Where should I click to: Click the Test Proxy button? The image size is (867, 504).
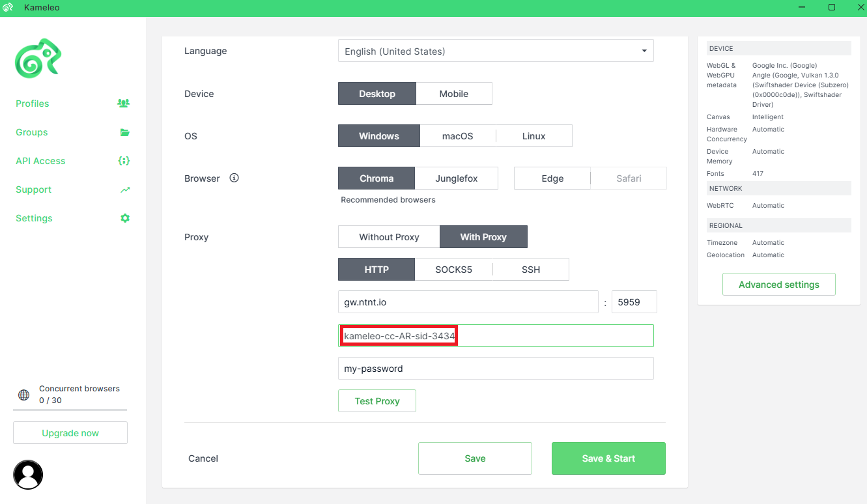pos(377,401)
